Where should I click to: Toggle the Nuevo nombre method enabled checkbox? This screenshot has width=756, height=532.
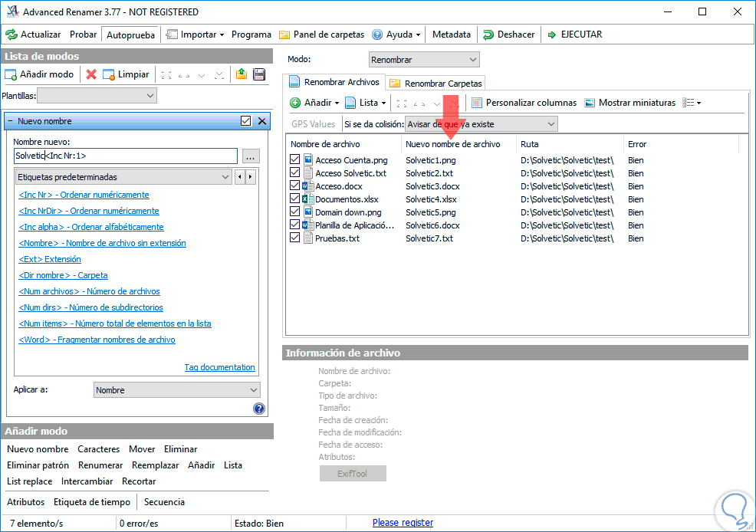click(x=246, y=121)
